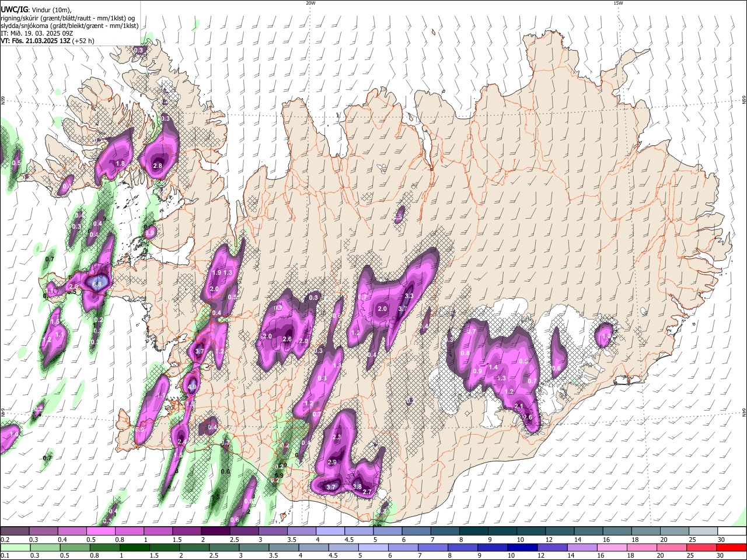
Task: Select the 'slydda/snjókoma' description line
Action: pos(69,26)
